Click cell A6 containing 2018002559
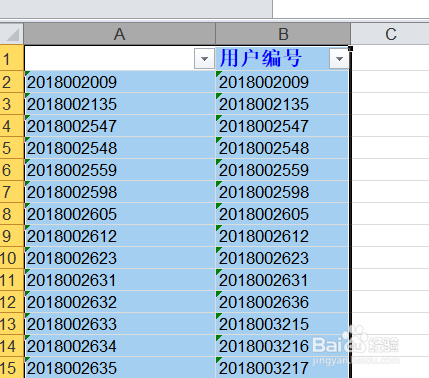The width and height of the screenshot is (429, 378). (x=120, y=170)
